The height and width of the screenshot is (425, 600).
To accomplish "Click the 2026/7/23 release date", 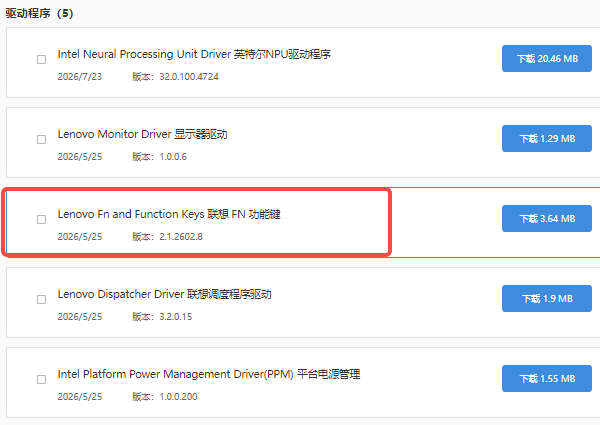I will click(80, 77).
